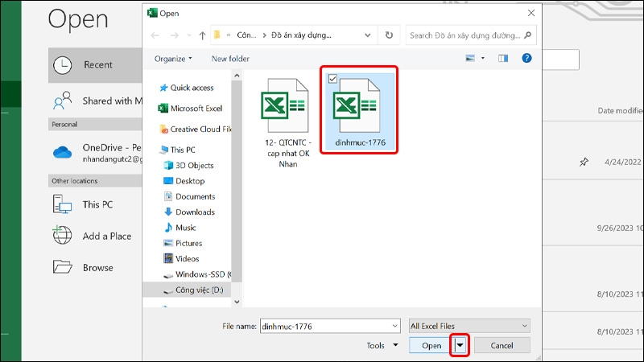Click the Cancel button
This screenshot has width=644, height=362.
502,346
